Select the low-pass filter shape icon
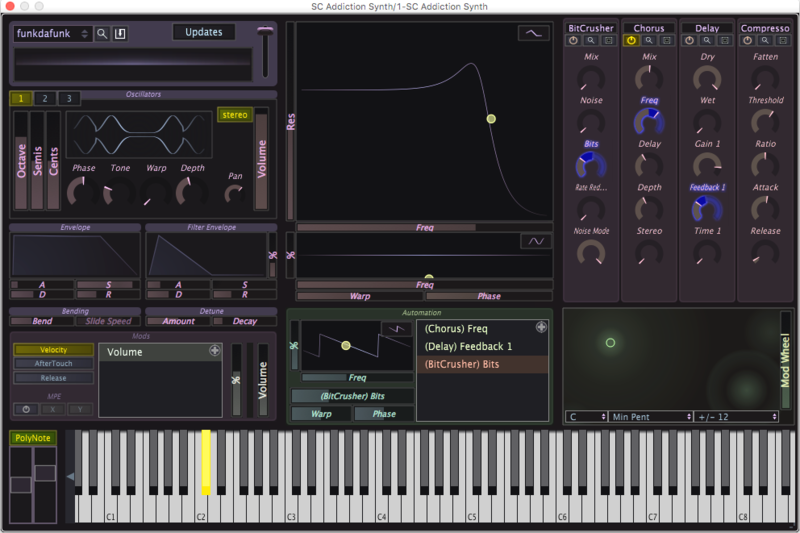The height and width of the screenshot is (533, 800). [x=533, y=33]
